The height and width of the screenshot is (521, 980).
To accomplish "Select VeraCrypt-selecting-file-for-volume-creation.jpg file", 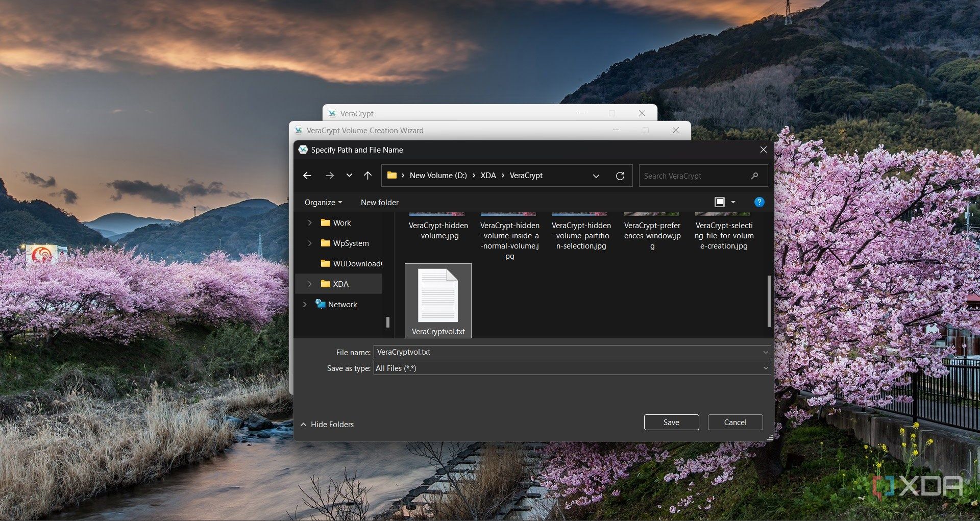I will pyautogui.click(x=724, y=235).
